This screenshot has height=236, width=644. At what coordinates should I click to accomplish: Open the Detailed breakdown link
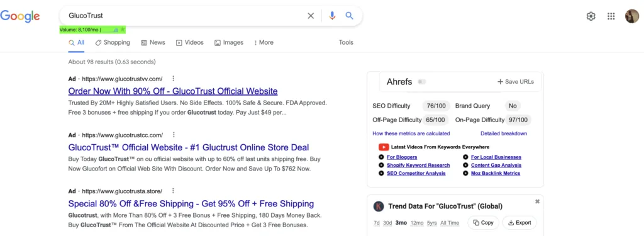click(504, 133)
